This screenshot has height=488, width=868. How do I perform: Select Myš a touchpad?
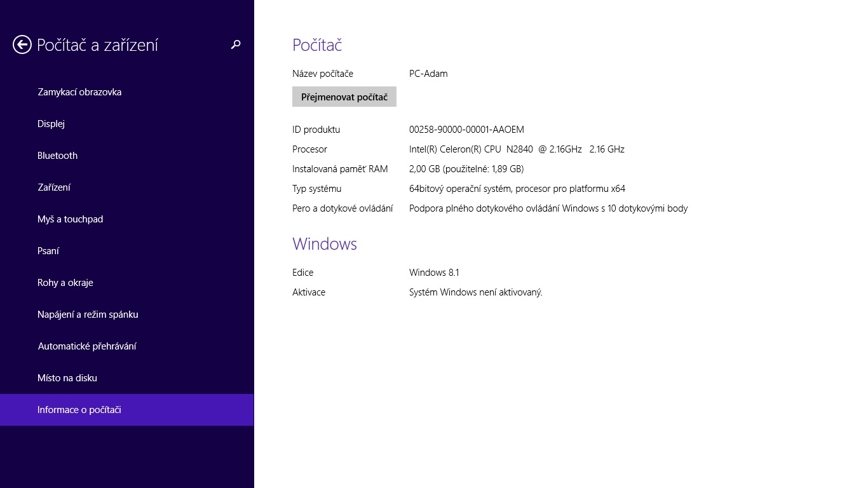click(70, 219)
